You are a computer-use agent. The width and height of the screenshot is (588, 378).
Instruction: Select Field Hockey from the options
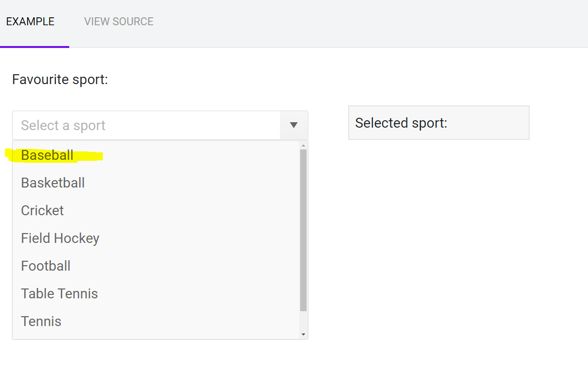[x=156, y=238]
